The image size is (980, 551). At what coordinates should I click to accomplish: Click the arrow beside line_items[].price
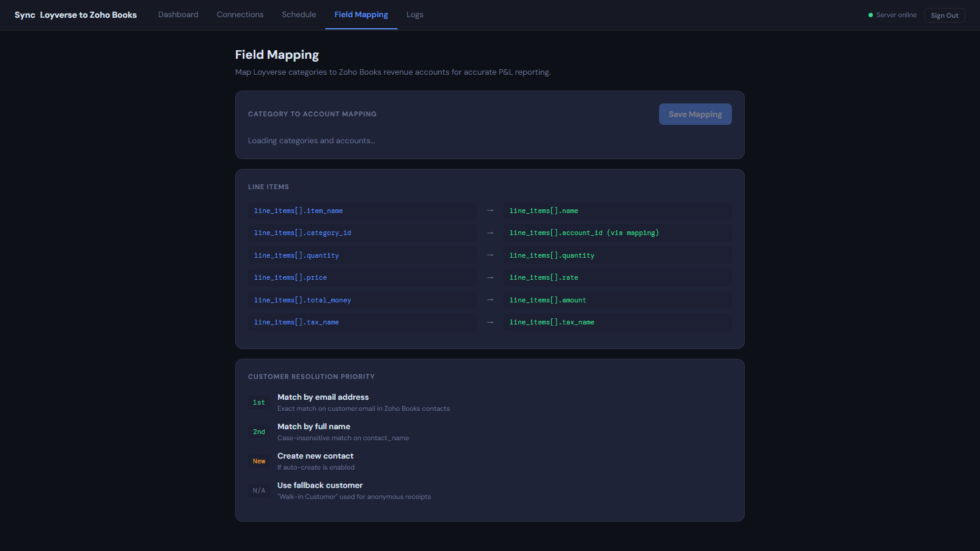click(490, 277)
